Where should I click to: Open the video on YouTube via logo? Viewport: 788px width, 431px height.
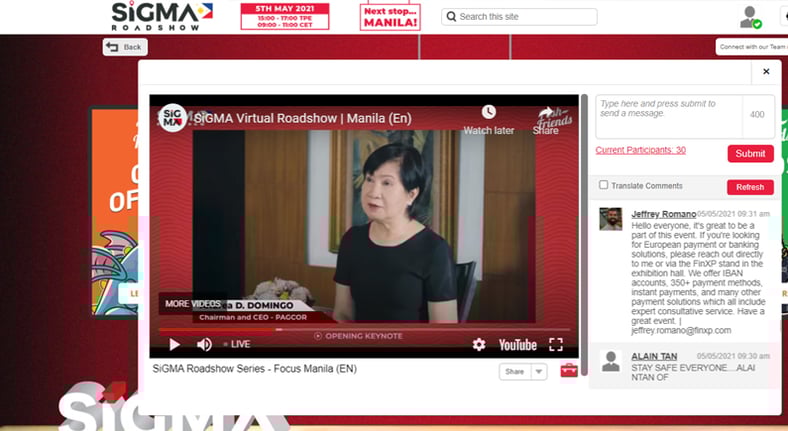click(518, 345)
